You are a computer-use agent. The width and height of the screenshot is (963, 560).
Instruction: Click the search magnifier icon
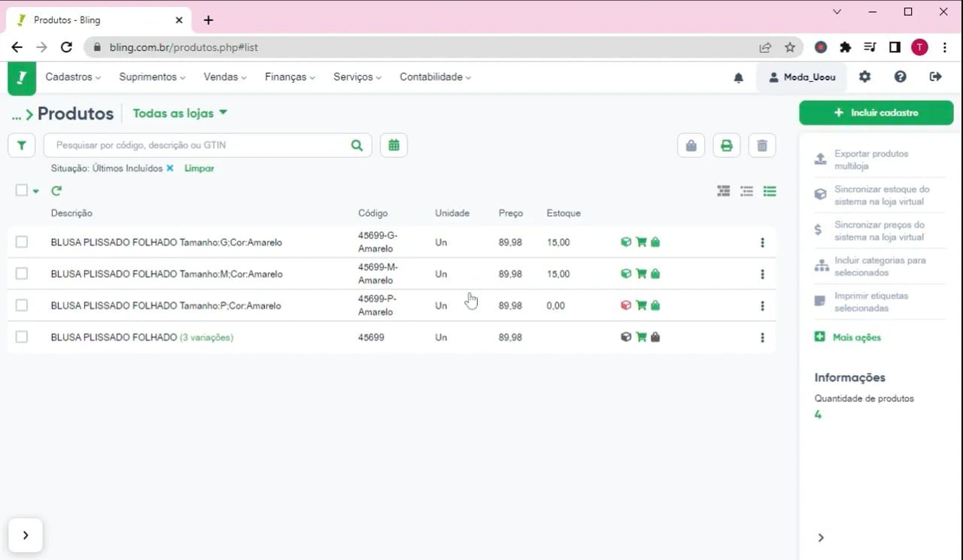357,145
